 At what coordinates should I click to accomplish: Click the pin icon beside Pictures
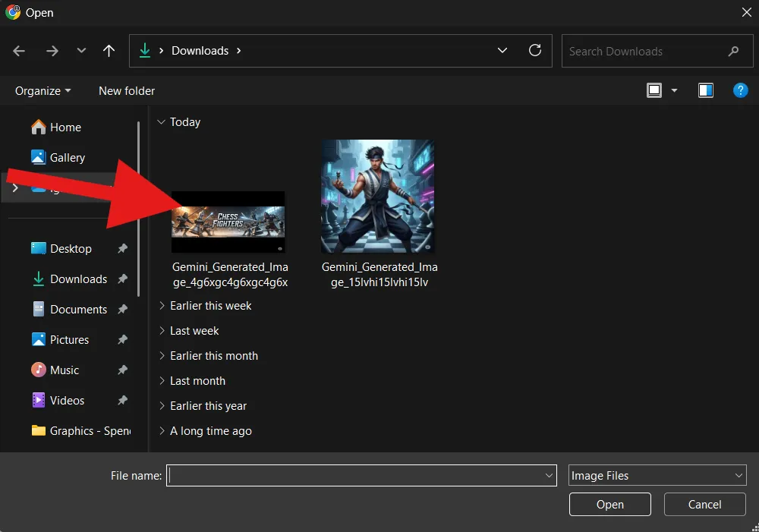click(x=122, y=339)
